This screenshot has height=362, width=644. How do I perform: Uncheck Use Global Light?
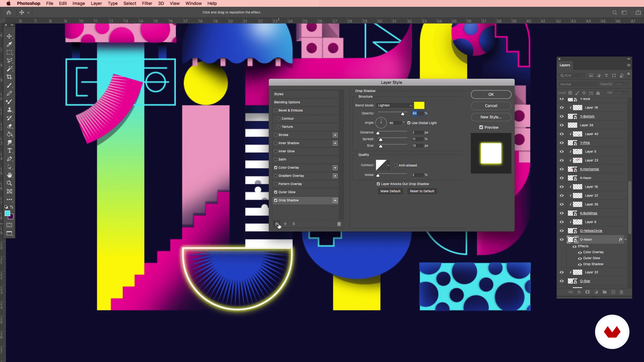click(409, 123)
